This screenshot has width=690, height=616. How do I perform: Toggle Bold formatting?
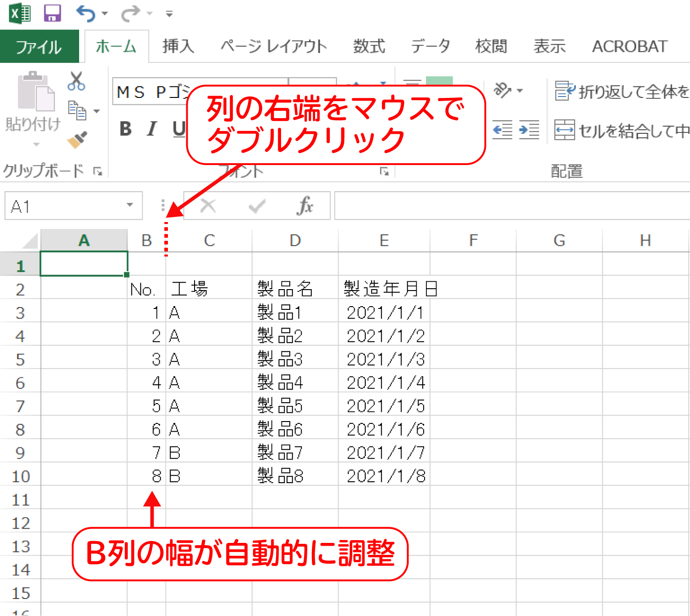click(125, 129)
